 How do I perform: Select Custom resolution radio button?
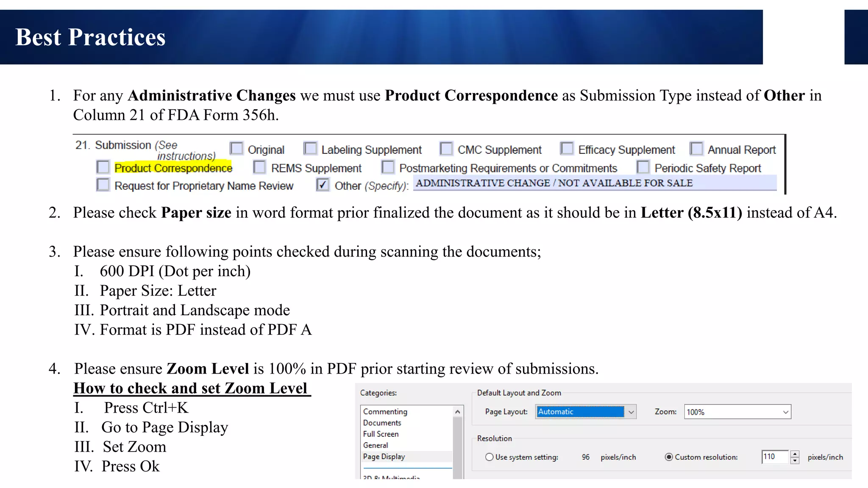pyautogui.click(x=669, y=457)
